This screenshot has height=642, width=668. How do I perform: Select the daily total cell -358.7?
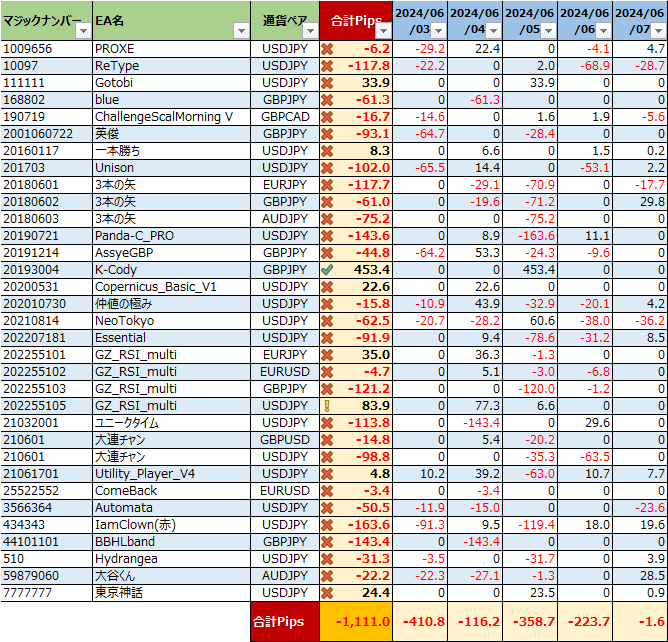[x=530, y=622]
